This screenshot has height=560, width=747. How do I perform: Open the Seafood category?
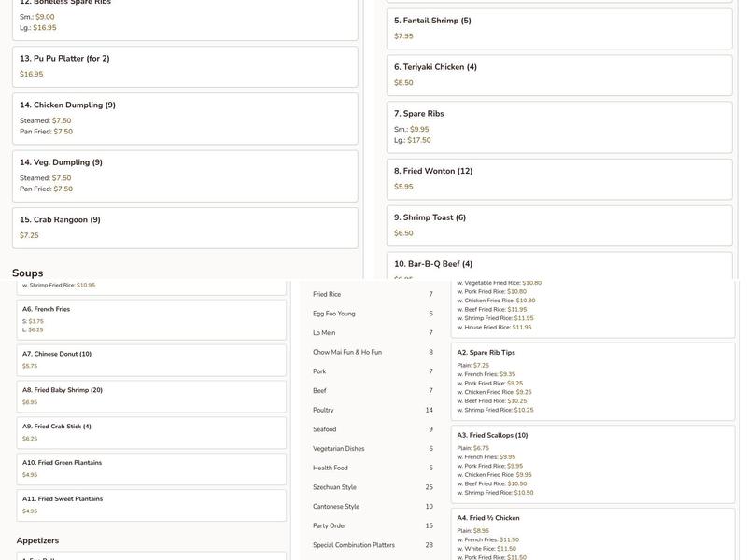coord(324,429)
